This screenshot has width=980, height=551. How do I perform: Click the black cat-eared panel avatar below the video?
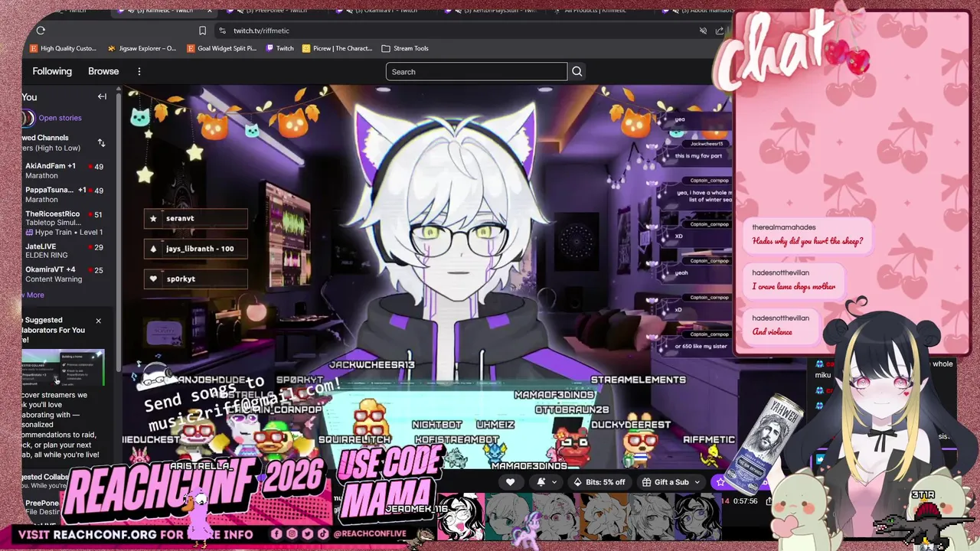point(697,516)
